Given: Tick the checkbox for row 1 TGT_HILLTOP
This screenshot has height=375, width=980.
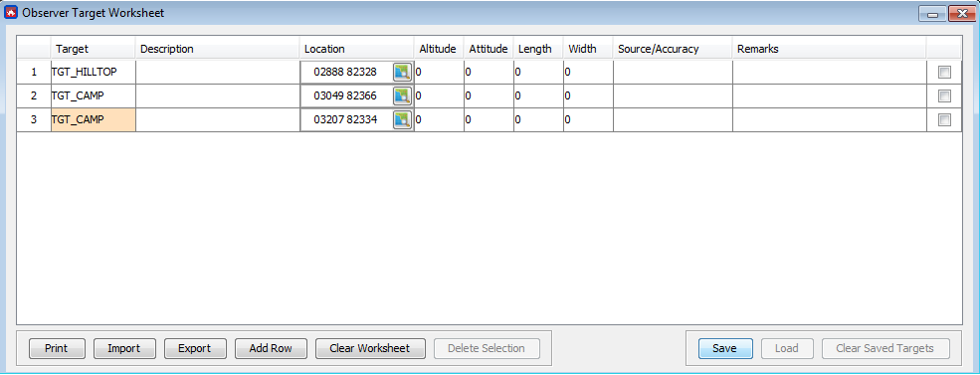Looking at the screenshot, I should 944,73.
